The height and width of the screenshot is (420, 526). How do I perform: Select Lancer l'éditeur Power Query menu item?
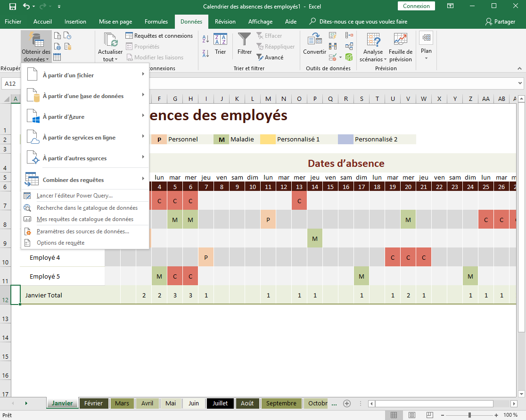74,196
